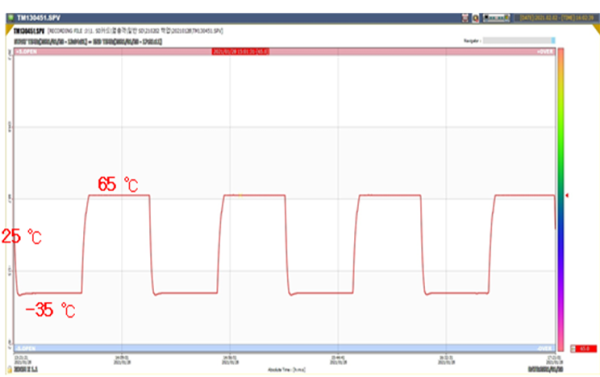Click the channel indicator panel in title bar
This screenshot has height=377, width=600.
(x=496, y=18)
